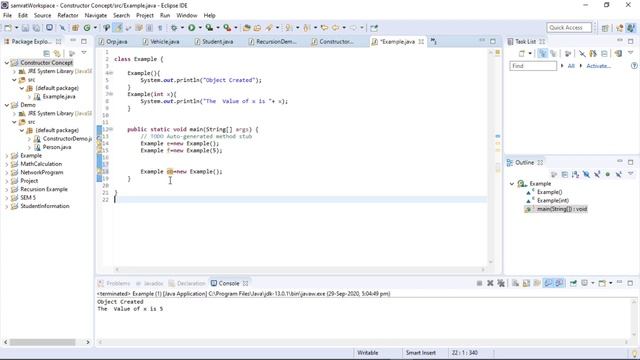This screenshot has width=640, height=360.
Task: Click the Terminate icon in Console
Action: pyautogui.click(x=479, y=283)
